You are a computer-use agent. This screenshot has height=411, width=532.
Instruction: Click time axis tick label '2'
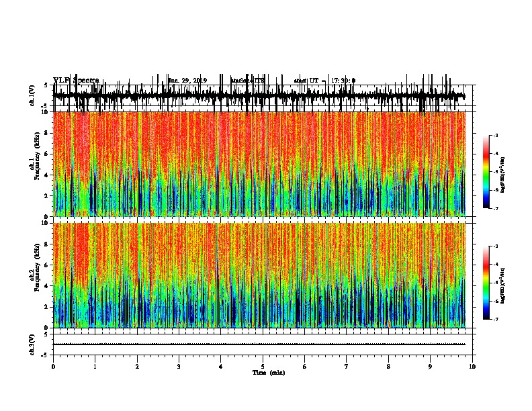pos(137,367)
